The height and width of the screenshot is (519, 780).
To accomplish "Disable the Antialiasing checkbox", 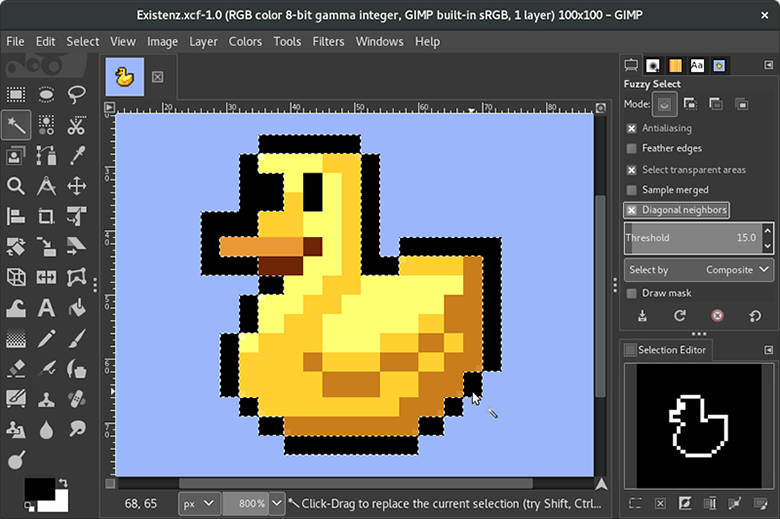I will click(632, 129).
